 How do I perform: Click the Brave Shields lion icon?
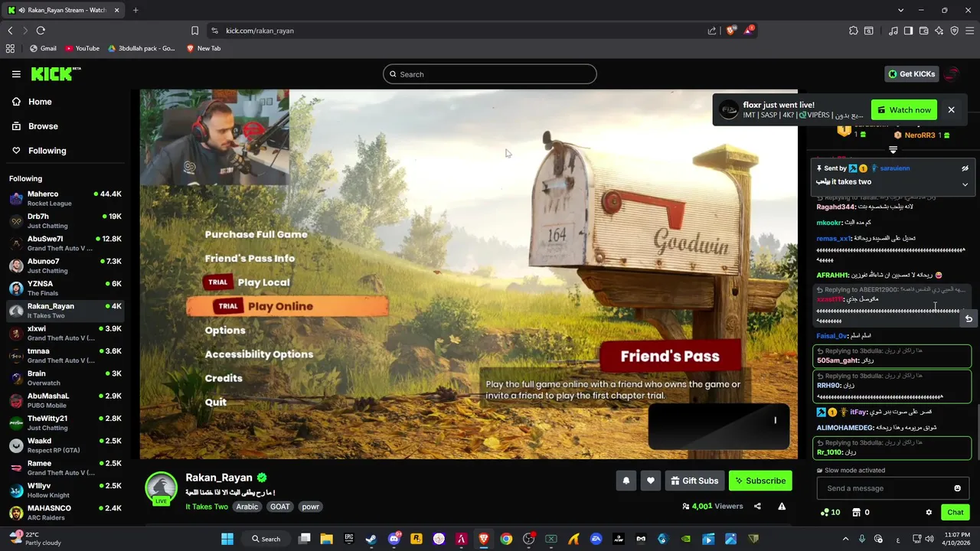(730, 31)
